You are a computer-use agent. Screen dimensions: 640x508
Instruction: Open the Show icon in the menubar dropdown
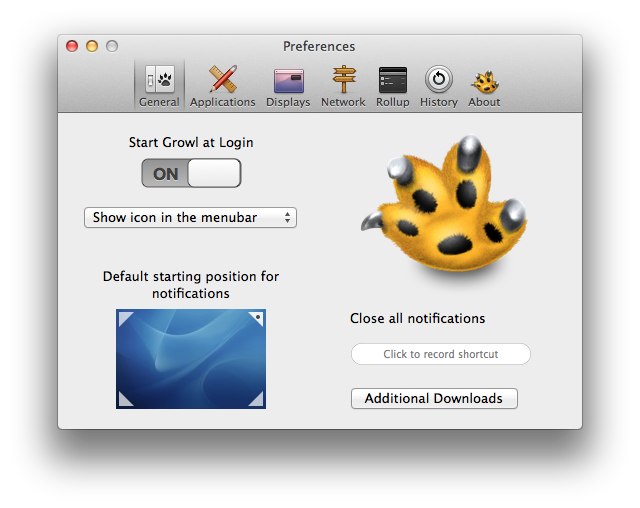click(190, 217)
